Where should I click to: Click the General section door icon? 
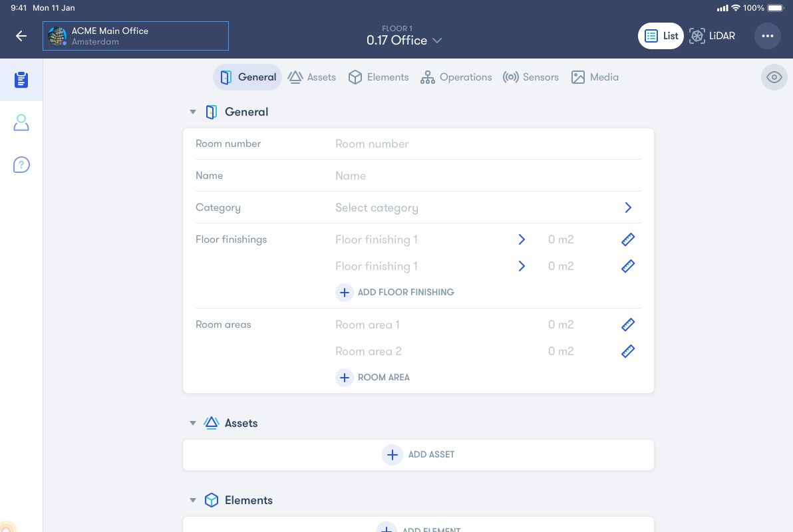coord(212,112)
